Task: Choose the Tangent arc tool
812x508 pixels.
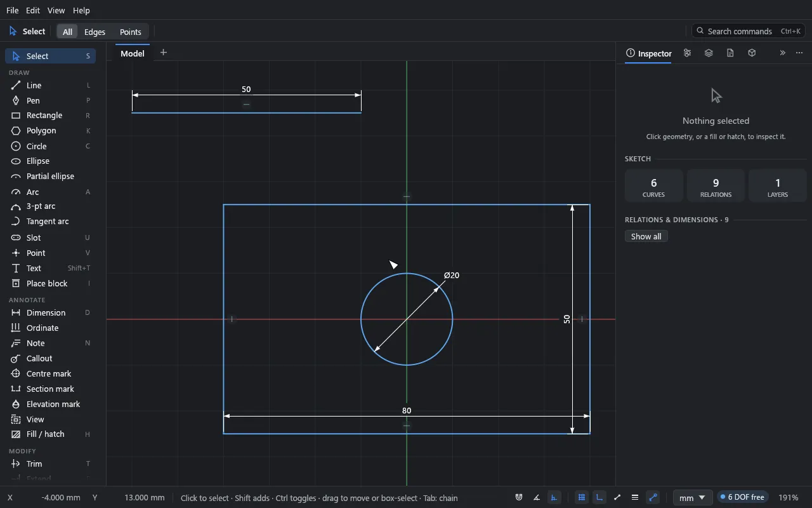Action: point(51,222)
